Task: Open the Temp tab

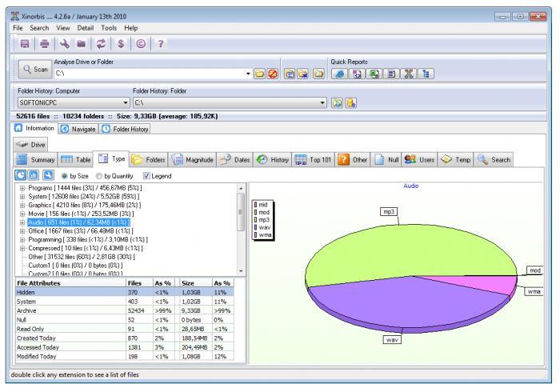Action: [456, 159]
